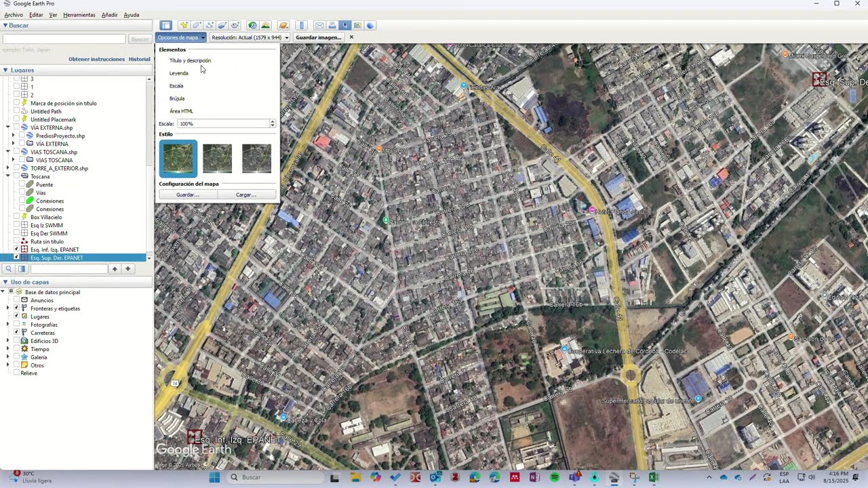The width and height of the screenshot is (868, 488).
Task: Click the Guardar imagen... button
Action: (319, 37)
